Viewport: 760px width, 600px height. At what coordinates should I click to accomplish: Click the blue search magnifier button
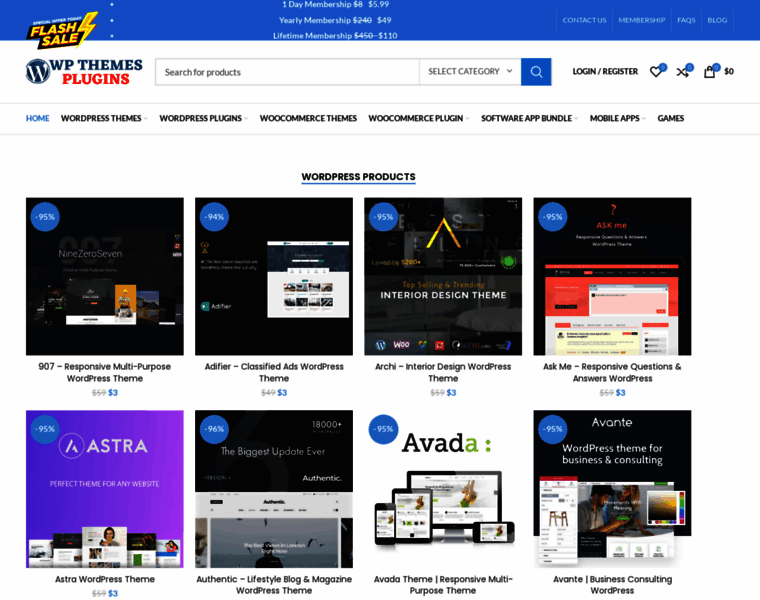click(x=536, y=72)
